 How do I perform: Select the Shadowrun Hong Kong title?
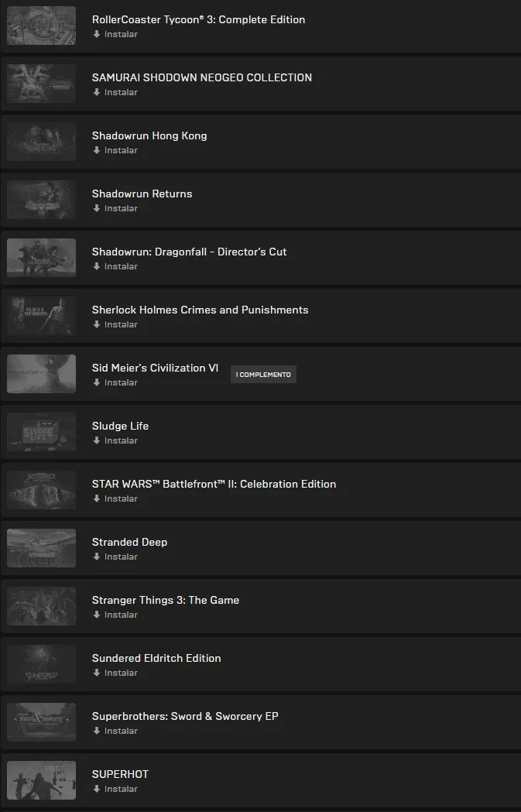(149, 135)
